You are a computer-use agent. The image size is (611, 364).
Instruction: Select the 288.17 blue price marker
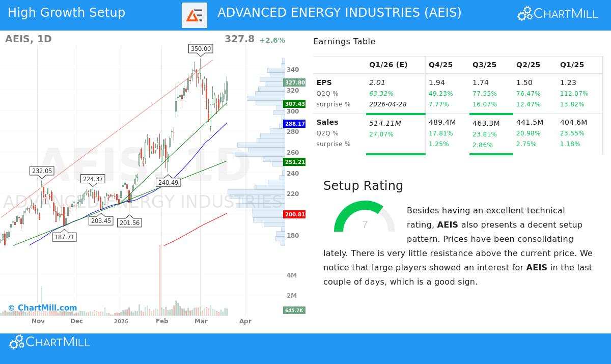[294, 123]
